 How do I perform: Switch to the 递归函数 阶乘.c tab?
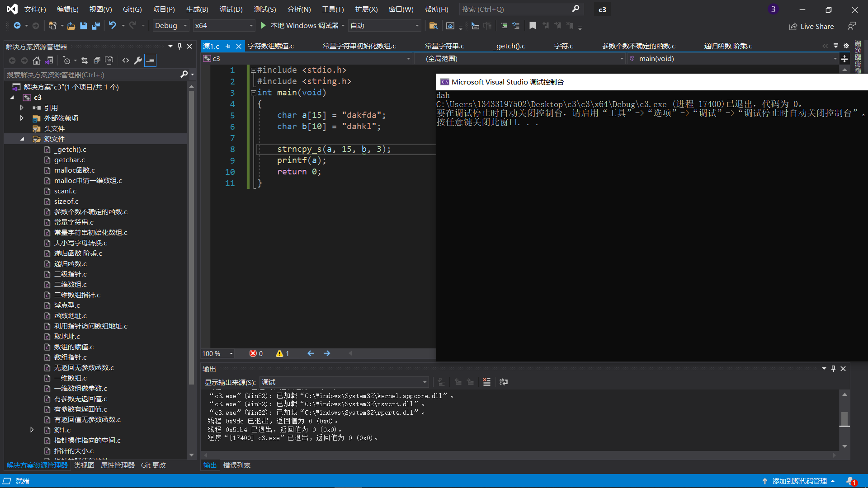click(x=728, y=46)
